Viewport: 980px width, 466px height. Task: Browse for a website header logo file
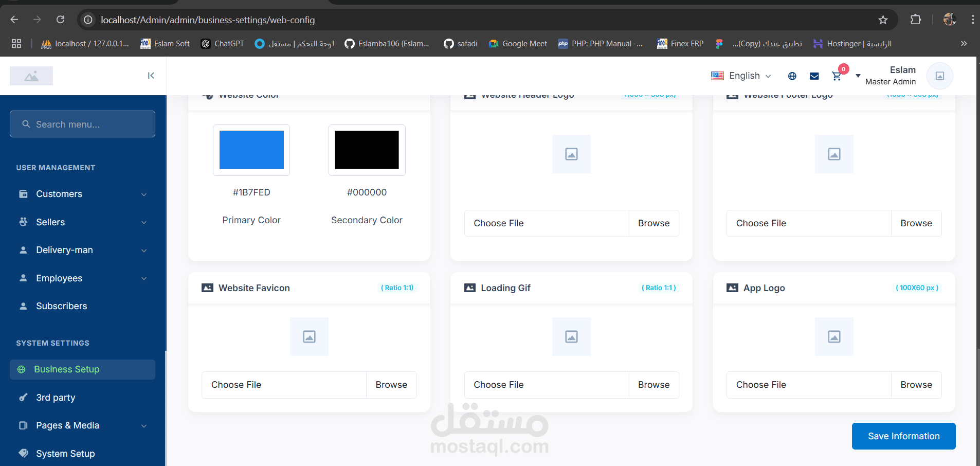pyautogui.click(x=654, y=223)
